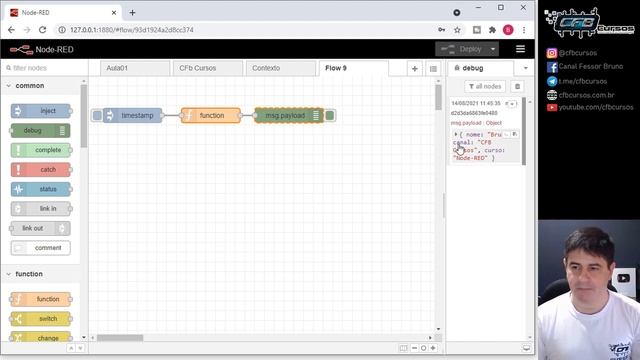Click the Node-RED logo title
Viewport: 640px width, 360px height.
click(x=42, y=49)
